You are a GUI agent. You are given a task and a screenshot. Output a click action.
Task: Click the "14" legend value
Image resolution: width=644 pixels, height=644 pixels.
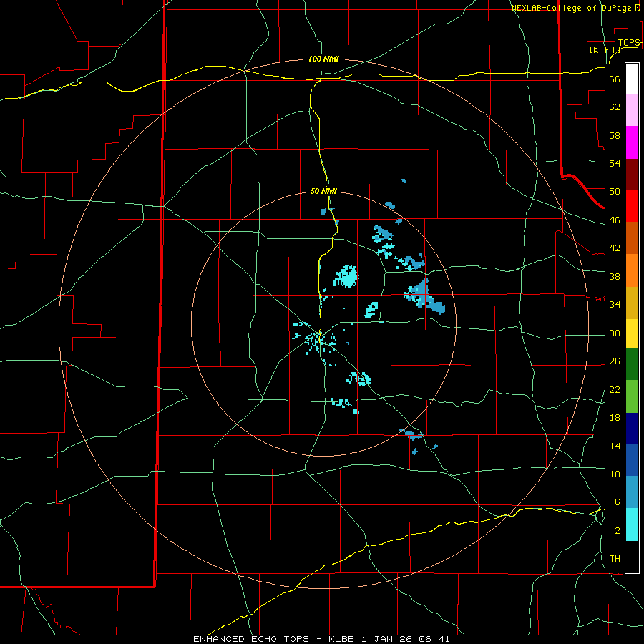click(x=615, y=446)
